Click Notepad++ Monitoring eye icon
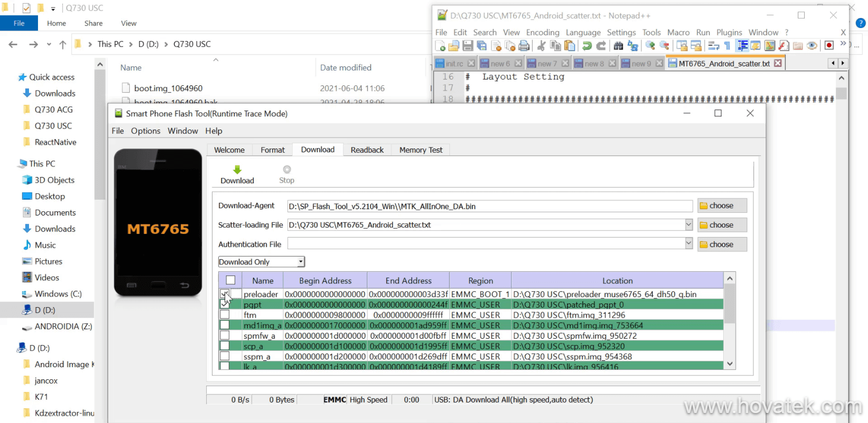 [x=812, y=46]
